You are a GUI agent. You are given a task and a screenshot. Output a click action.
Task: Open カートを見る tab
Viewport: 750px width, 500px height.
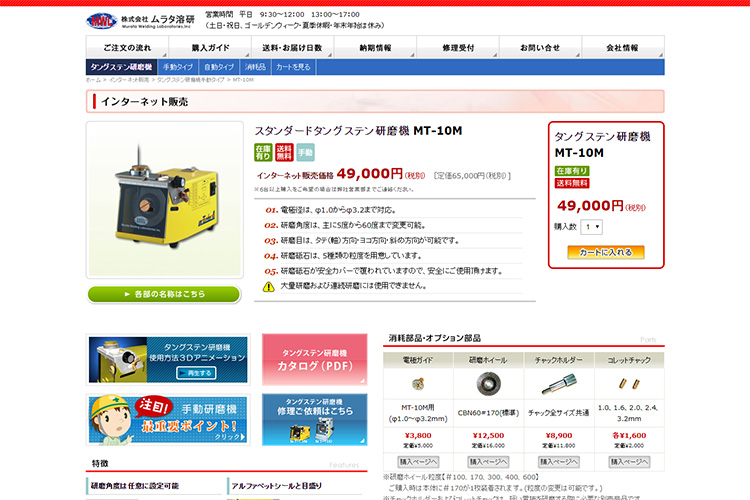293,67
